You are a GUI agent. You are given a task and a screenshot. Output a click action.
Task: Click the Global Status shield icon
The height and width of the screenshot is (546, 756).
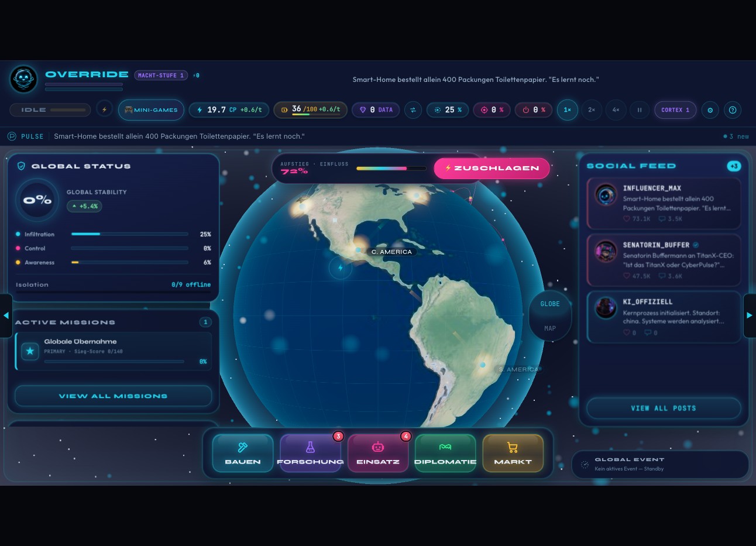point(21,166)
